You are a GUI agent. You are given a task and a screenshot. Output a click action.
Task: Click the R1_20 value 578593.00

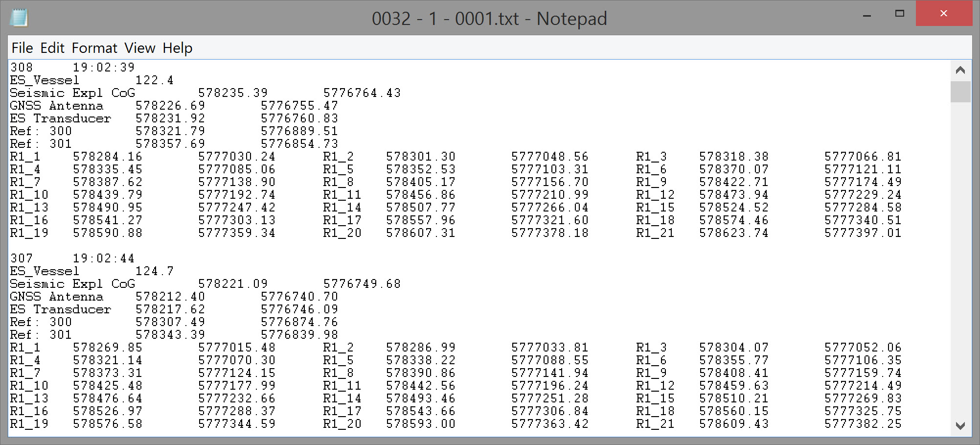[421, 423]
